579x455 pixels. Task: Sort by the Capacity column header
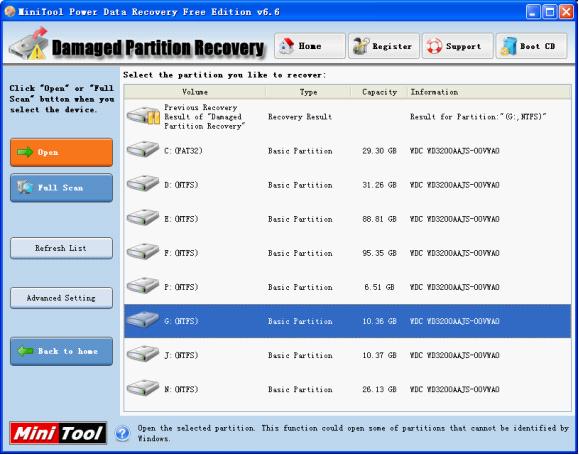click(x=379, y=92)
